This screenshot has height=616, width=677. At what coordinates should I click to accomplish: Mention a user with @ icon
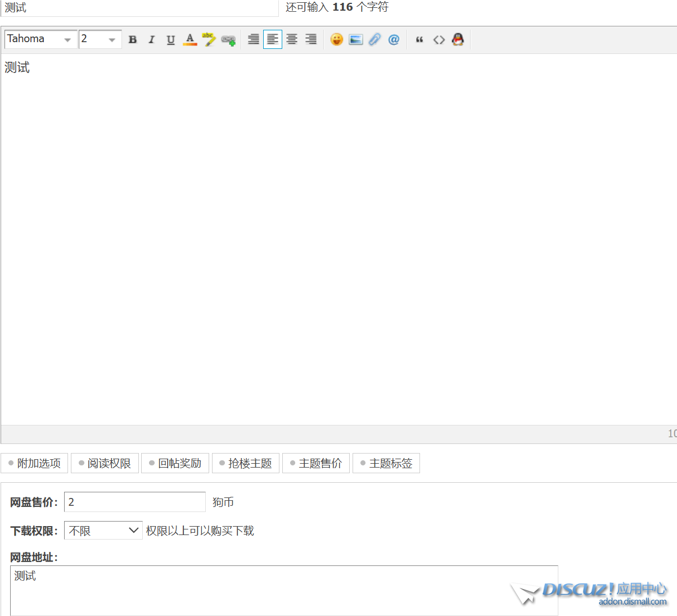394,39
